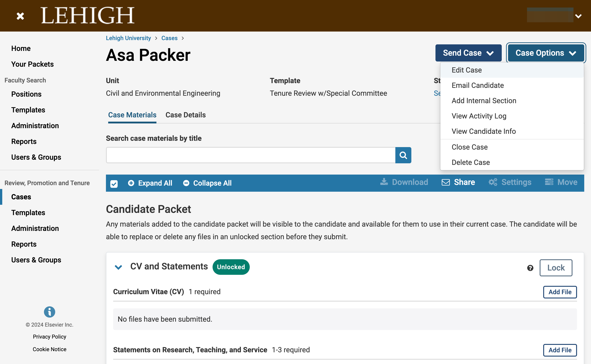Go to Home in sidebar

[21, 48]
